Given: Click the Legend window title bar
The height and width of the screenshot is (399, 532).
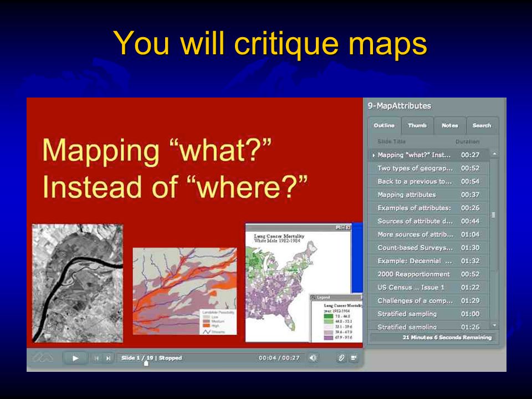Looking at the screenshot, I should (x=336, y=297).
